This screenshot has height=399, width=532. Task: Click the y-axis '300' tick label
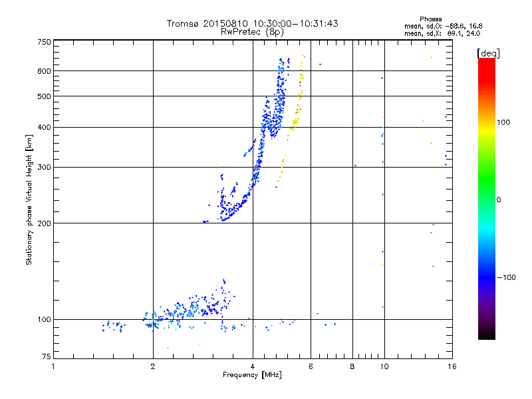(44, 168)
